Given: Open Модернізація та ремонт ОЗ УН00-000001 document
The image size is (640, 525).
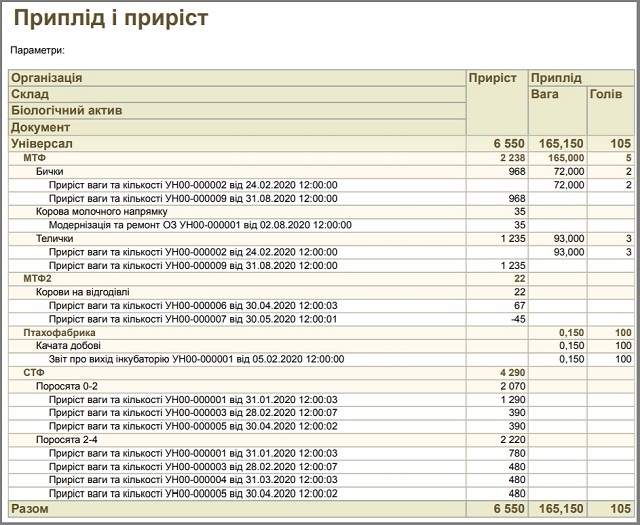Looking at the screenshot, I should click(200, 225).
